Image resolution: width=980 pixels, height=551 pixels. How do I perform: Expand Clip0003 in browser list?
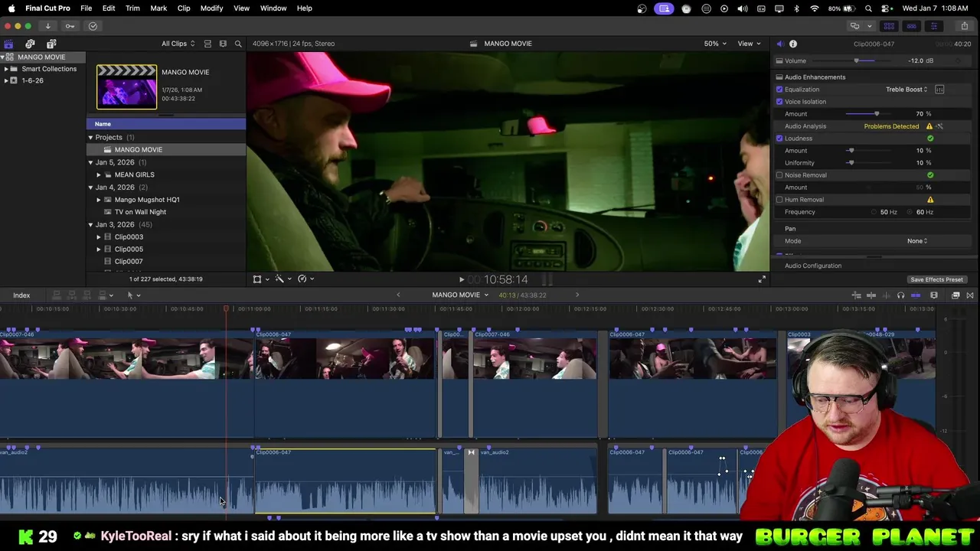pos(99,237)
